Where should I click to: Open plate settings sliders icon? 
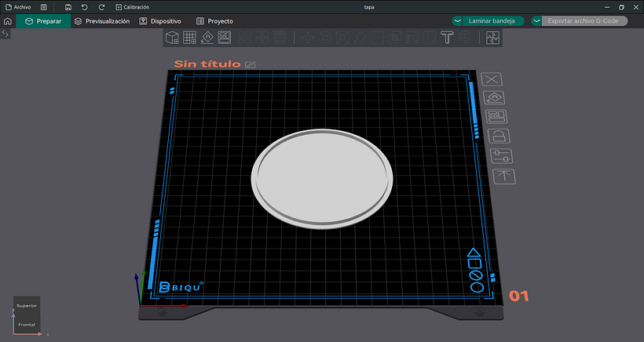pyautogui.click(x=500, y=155)
